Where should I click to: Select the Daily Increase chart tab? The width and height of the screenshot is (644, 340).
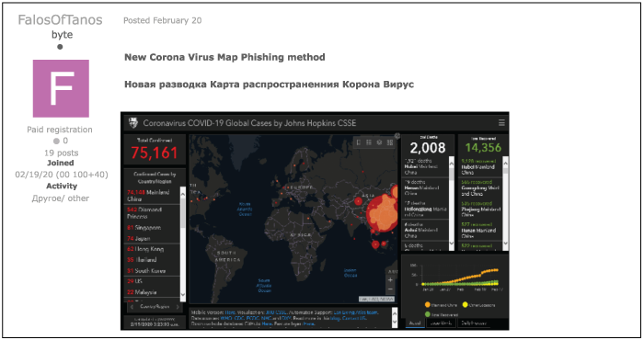(473, 323)
